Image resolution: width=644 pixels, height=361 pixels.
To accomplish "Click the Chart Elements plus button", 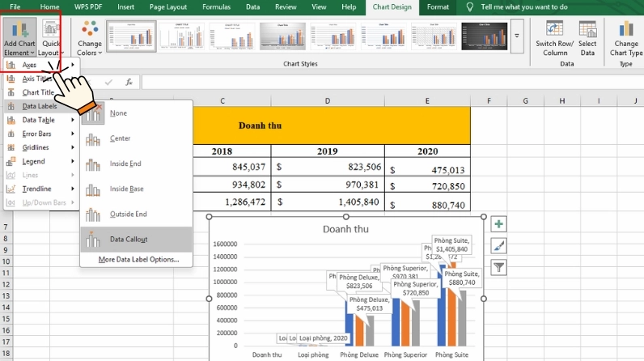I will pos(498,224).
